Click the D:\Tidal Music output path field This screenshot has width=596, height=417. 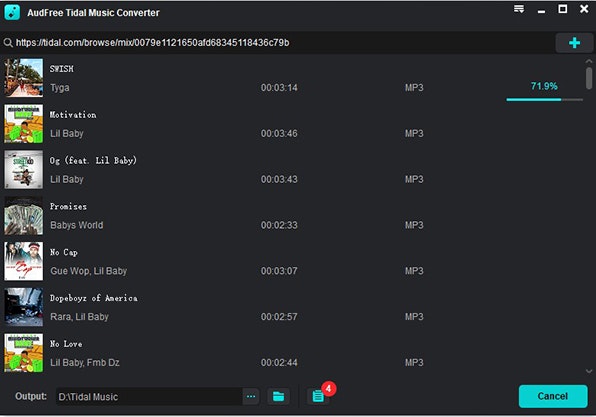point(149,396)
